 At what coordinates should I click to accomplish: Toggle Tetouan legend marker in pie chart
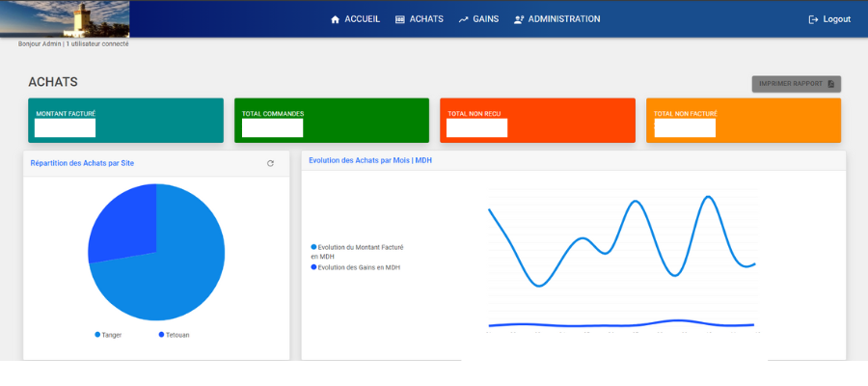click(161, 334)
